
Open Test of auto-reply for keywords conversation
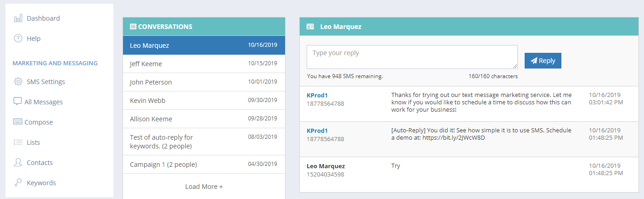[x=204, y=142]
